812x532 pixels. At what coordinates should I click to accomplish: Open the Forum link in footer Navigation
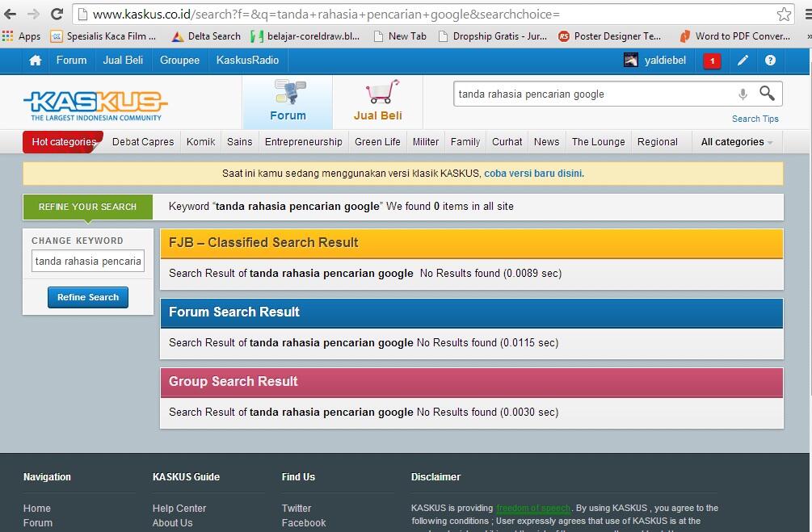(38, 522)
